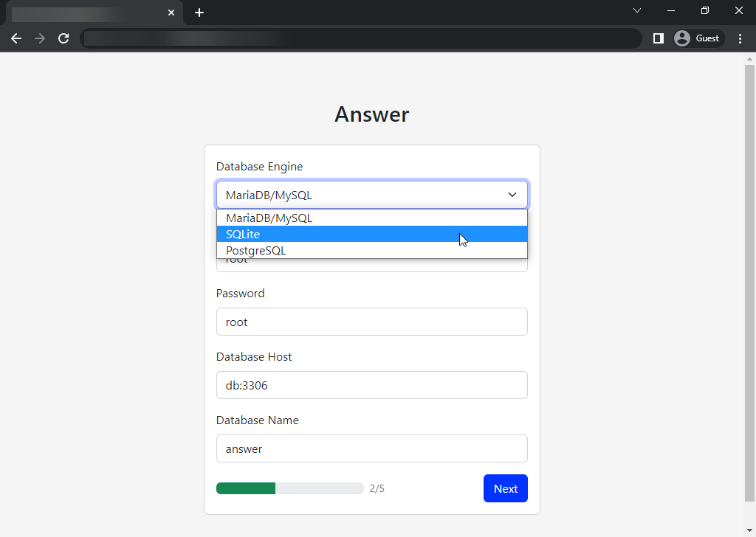Click the page vertical scrollbar

click(749, 283)
